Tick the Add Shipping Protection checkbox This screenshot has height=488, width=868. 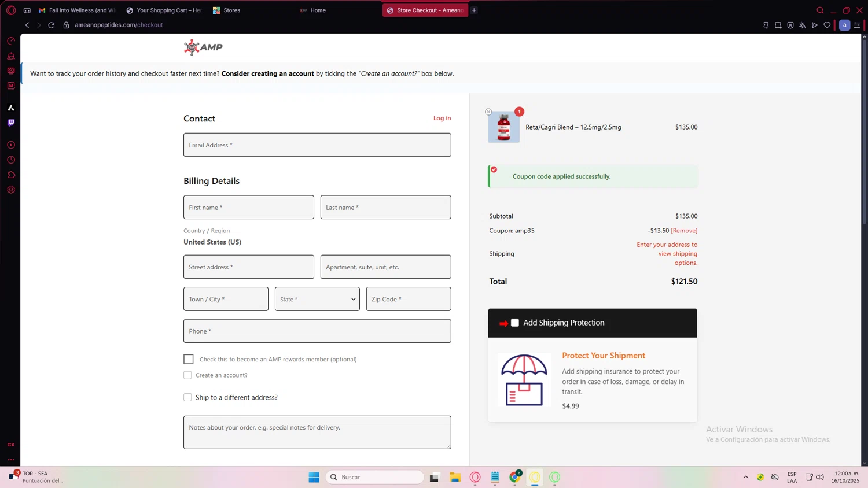(515, 323)
